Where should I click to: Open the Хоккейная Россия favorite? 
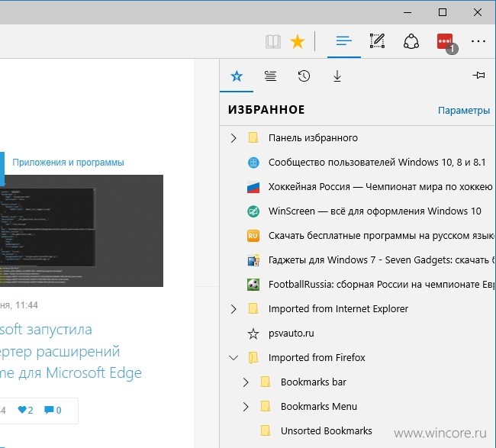[x=381, y=187]
